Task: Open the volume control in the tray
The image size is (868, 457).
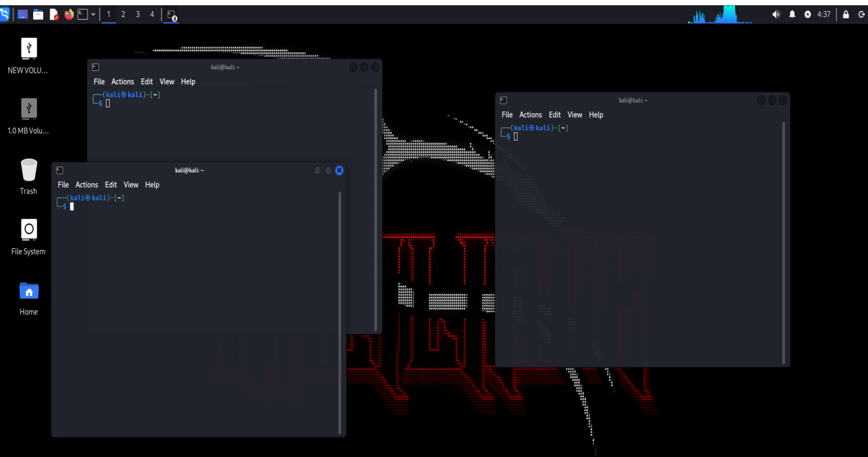Action: [776, 15]
